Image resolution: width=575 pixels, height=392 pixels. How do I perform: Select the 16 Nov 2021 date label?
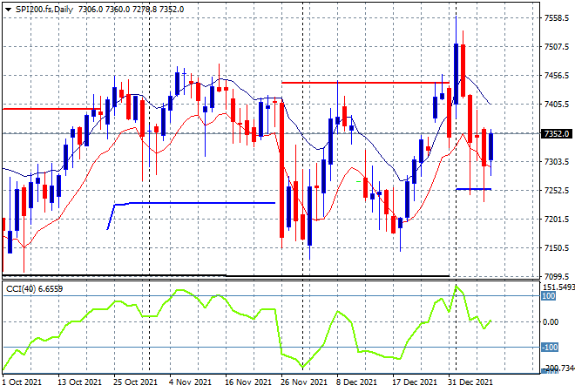[247, 382]
